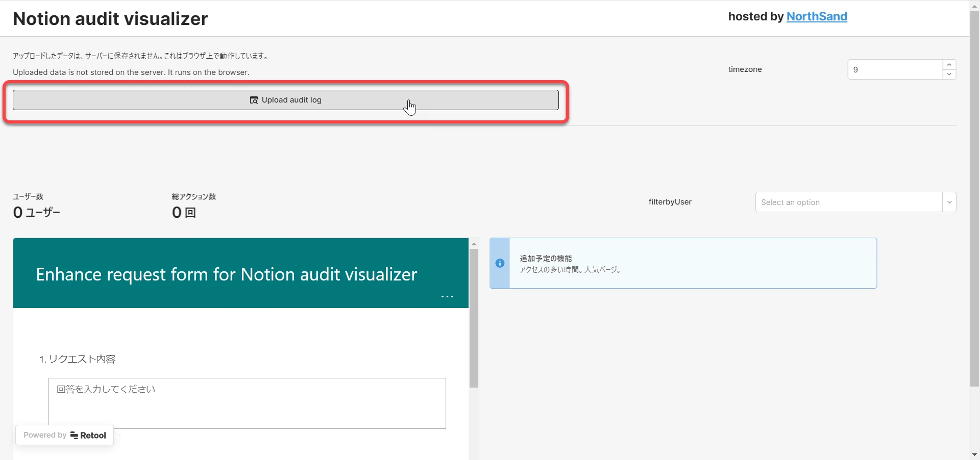
Task: Open the three-dot menu in form header
Action: pos(447,296)
